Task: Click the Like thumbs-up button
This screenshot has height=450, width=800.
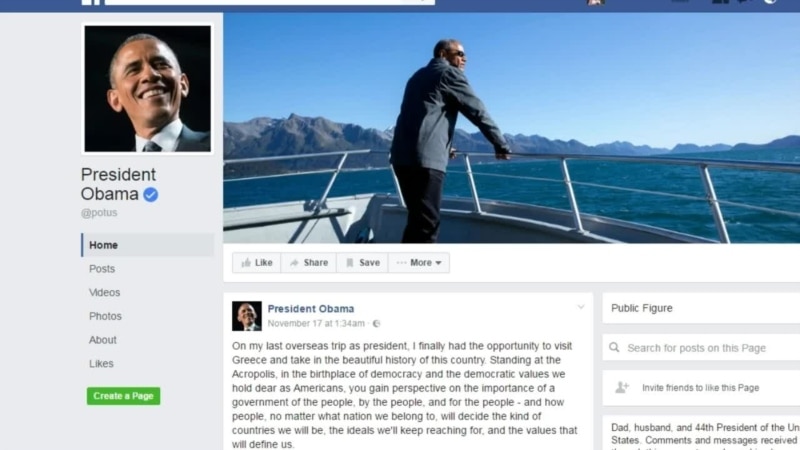Action: click(257, 263)
